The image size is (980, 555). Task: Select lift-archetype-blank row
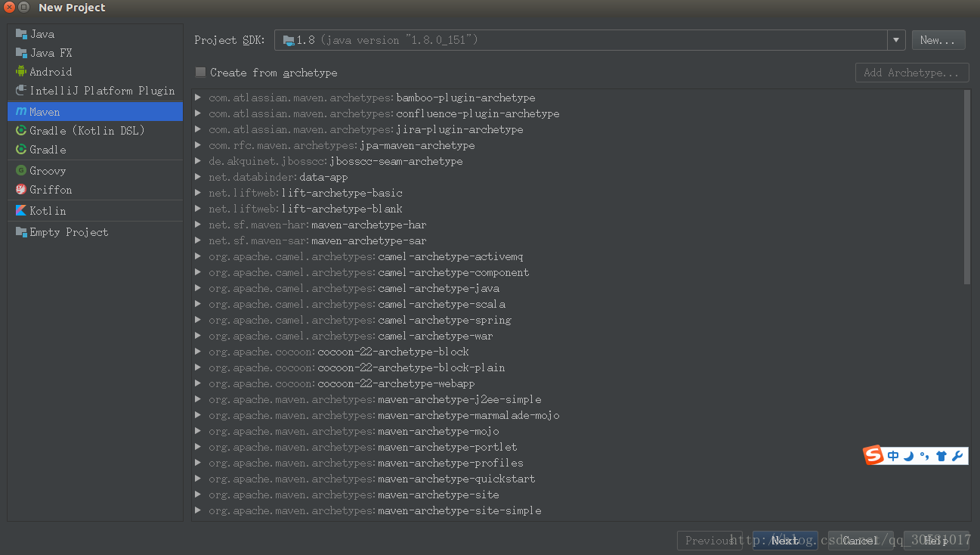[x=578, y=209]
